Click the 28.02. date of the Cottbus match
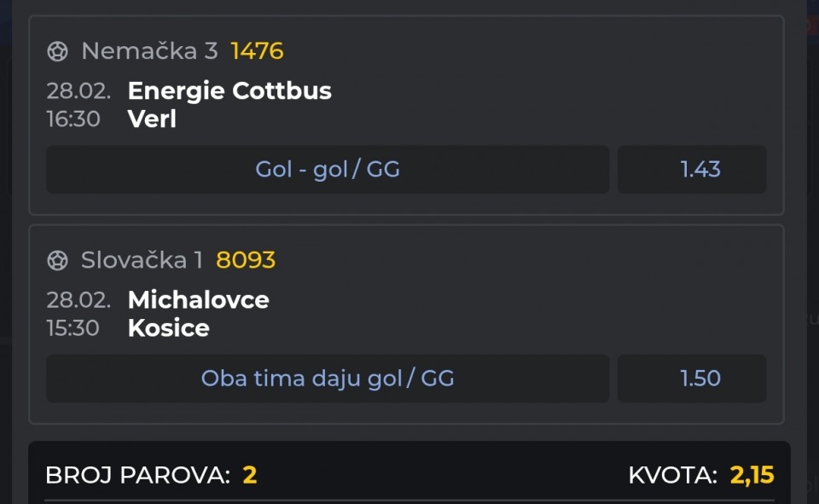This screenshot has width=819, height=504. [78, 90]
